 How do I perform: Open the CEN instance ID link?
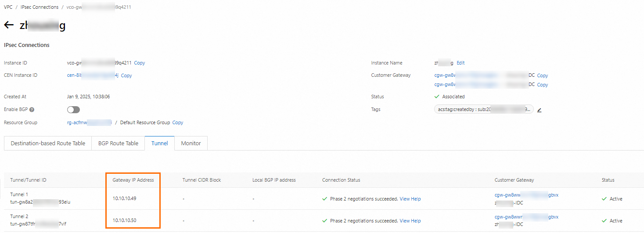point(93,75)
